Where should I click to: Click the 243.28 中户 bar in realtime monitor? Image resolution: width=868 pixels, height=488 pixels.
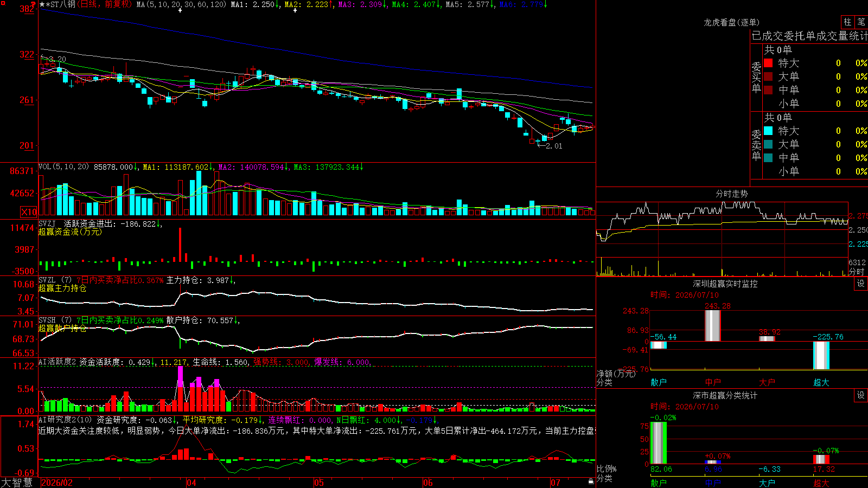pyautogui.click(x=713, y=325)
